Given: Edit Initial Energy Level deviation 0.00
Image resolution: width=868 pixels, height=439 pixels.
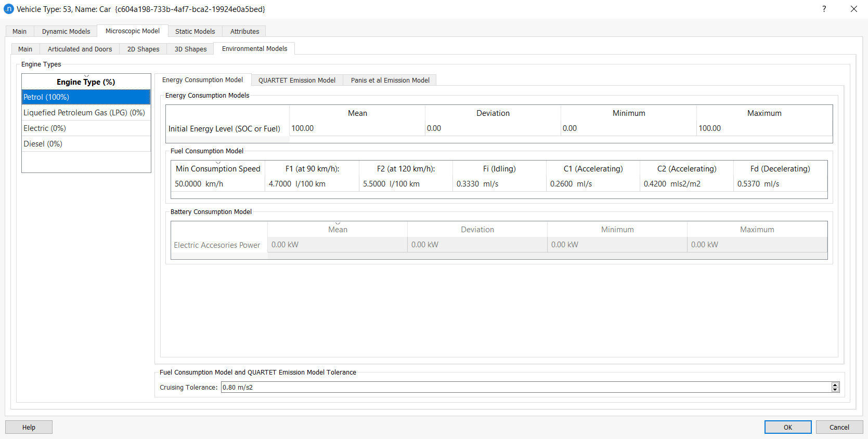Looking at the screenshot, I should click(493, 128).
